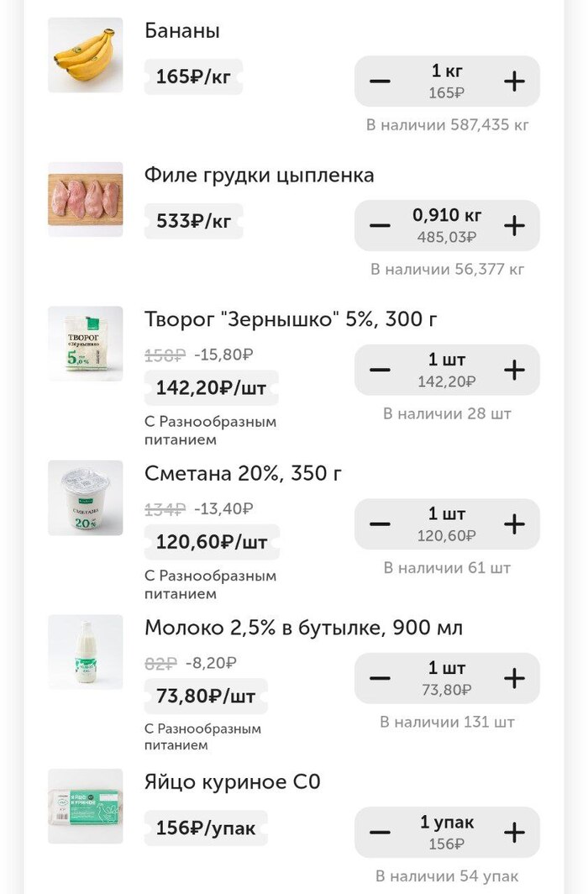Add one more Молоко 2,5% bottle

point(513,678)
